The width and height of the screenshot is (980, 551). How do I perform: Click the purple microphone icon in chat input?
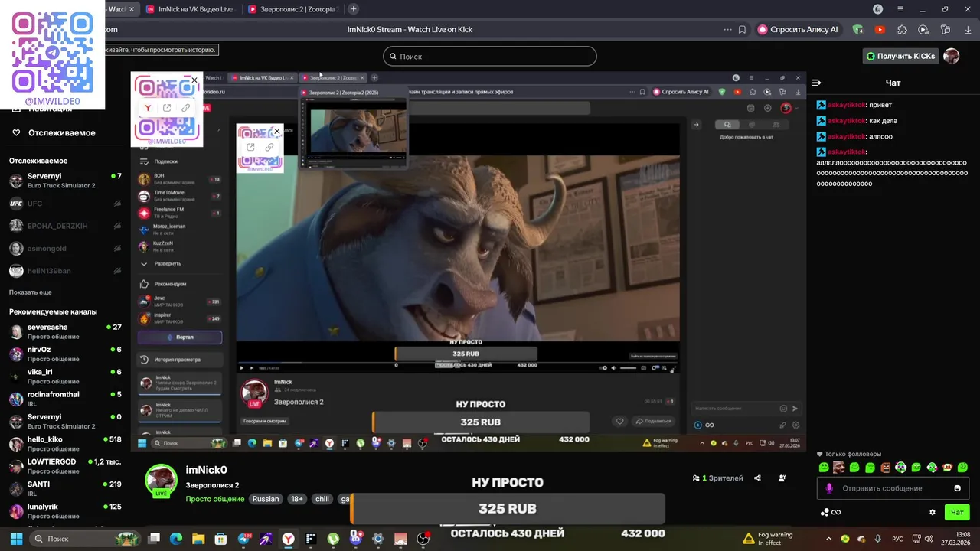click(829, 488)
